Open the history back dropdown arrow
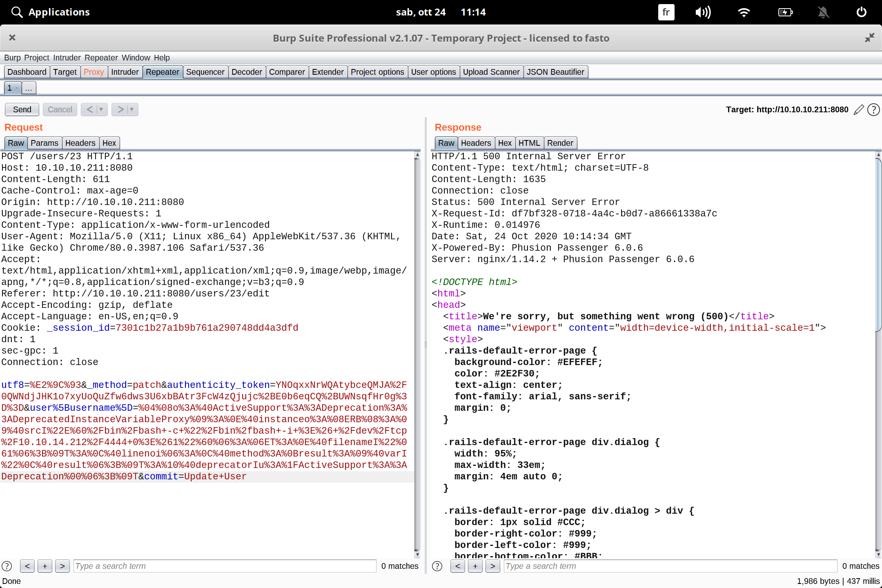Viewport: 882px width, 588px height. [101, 109]
